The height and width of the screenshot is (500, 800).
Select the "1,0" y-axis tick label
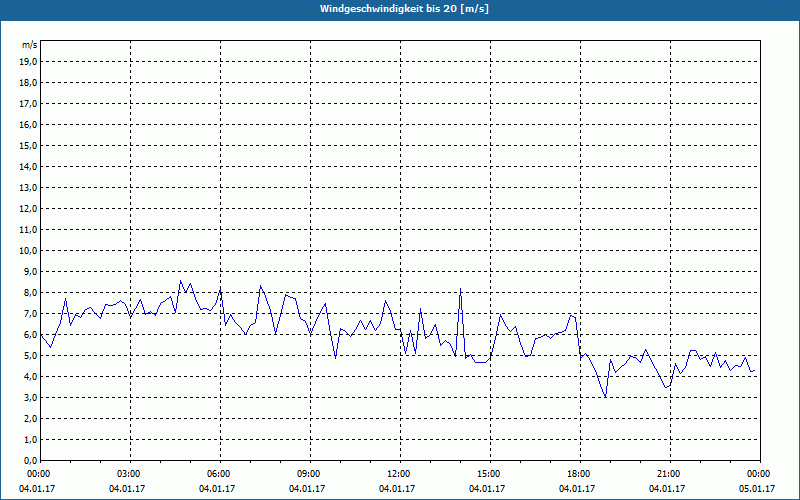coord(30,439)
